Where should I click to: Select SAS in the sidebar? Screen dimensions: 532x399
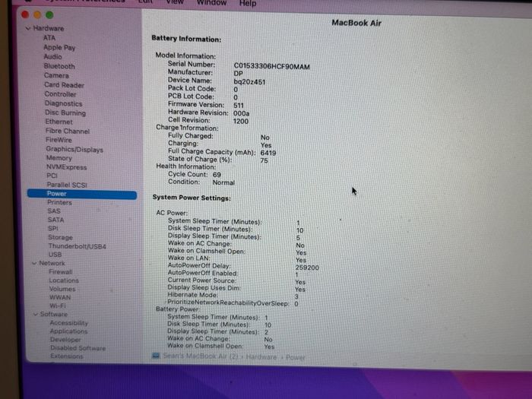(54, 211)
